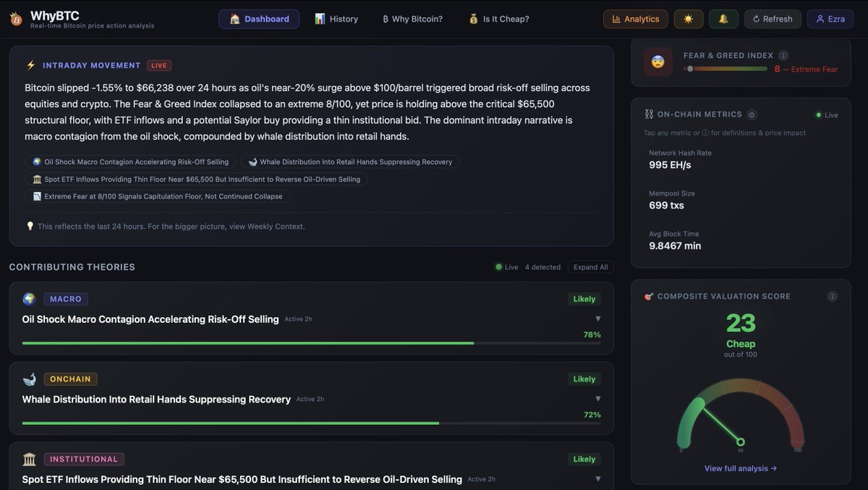
Task: Click the Whale Distribution theory card title
Action: tap(156, 400)
